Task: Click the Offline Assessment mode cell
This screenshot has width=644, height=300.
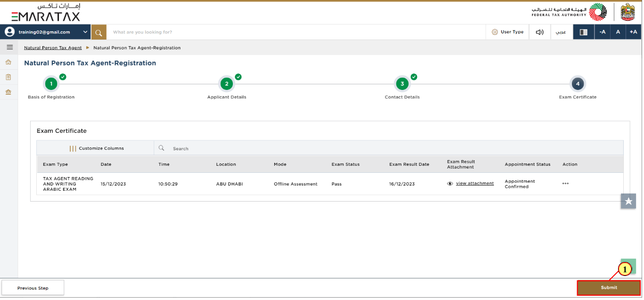Action: tap(296, 184)
